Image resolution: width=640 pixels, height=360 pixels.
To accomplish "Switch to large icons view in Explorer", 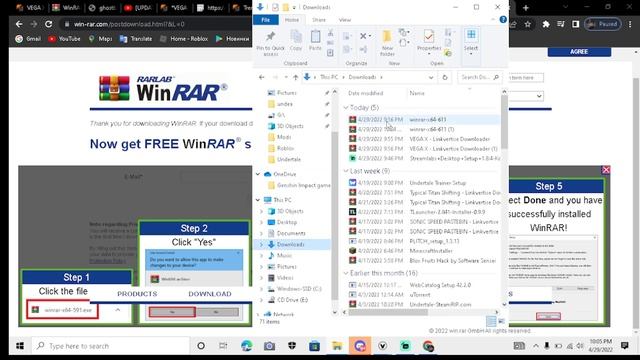I will click(x=501, y=321).
